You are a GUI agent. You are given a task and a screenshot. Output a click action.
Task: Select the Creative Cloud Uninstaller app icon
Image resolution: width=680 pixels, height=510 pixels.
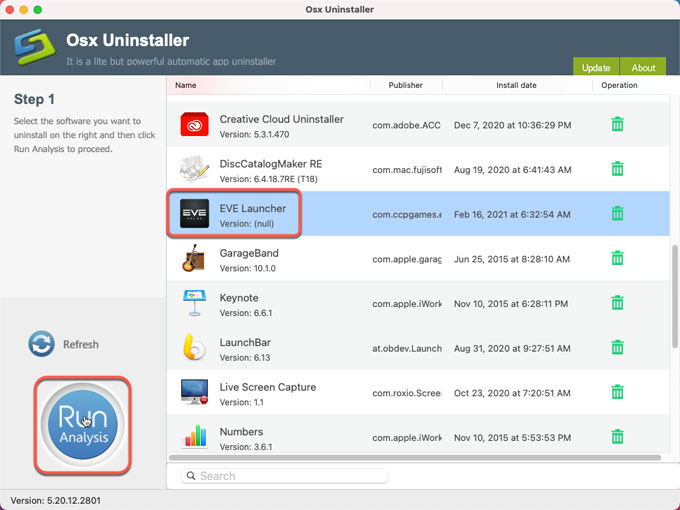coord(194,124)
